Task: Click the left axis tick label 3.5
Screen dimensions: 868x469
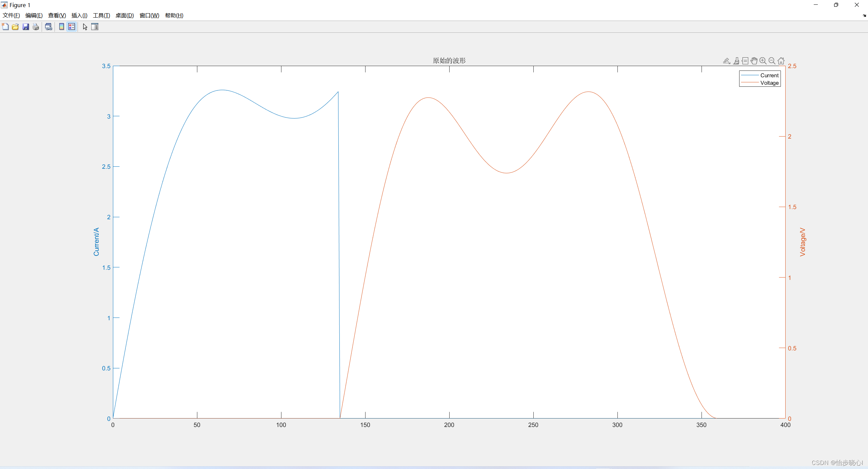Action: click(x=106, y=66)
